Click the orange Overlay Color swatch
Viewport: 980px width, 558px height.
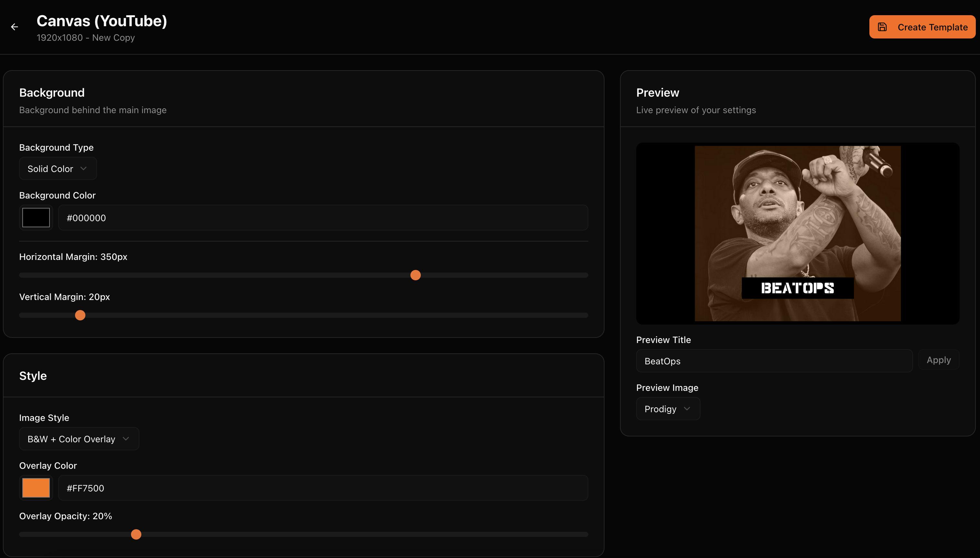tap(36, 488)
